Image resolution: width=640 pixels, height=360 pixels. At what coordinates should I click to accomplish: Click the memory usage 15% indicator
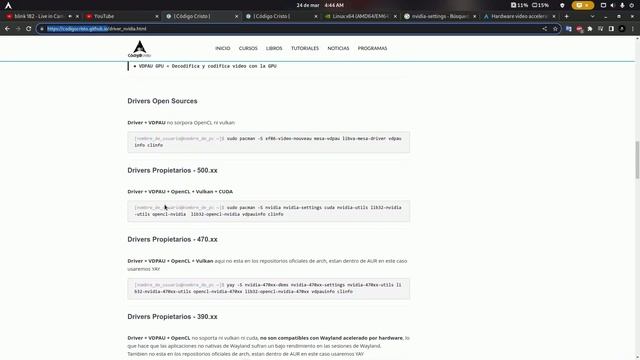tap(540, 5)
